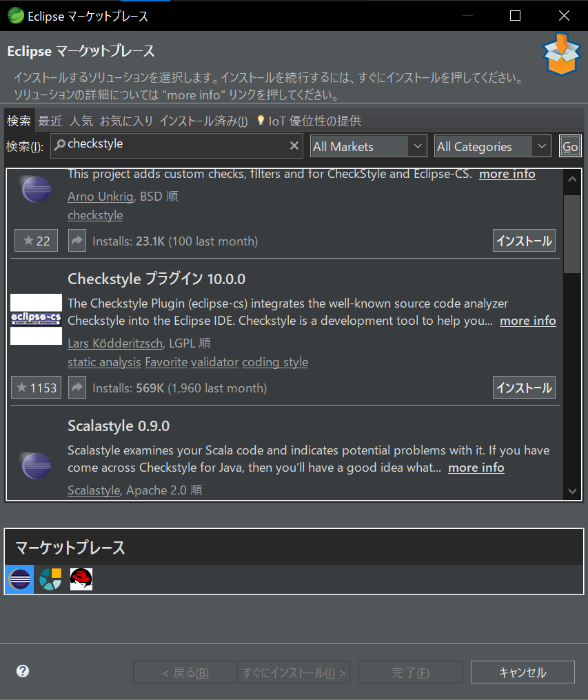Expand the All Categories dropdown
588x700 pixels.
coord(492,146)
